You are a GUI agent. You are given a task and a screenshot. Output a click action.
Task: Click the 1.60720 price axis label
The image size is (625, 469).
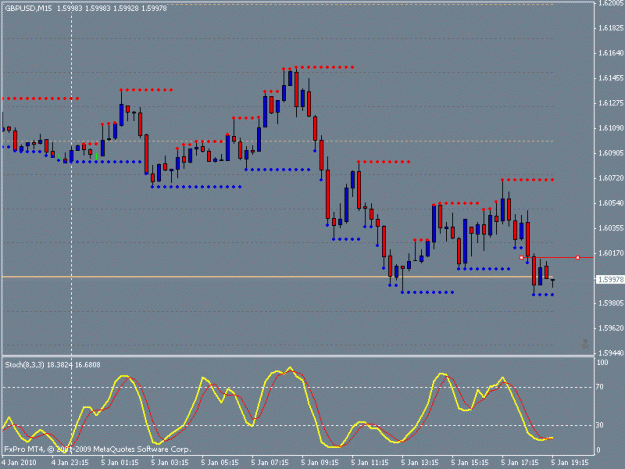point(611,178)
